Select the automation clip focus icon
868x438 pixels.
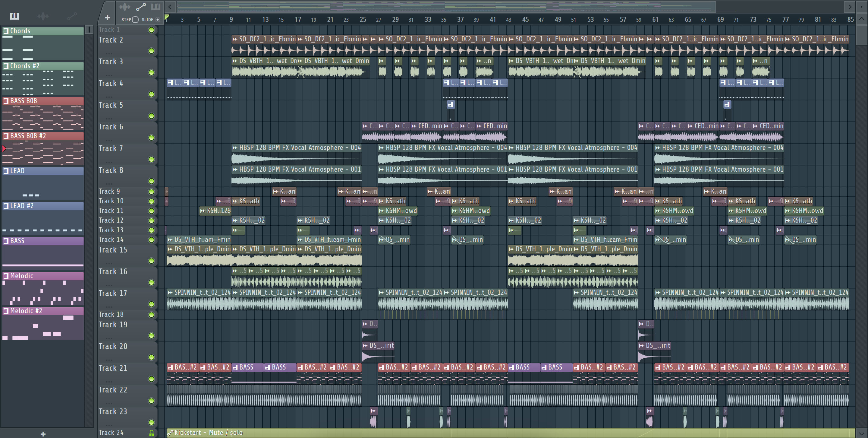[x=141, y=7]
